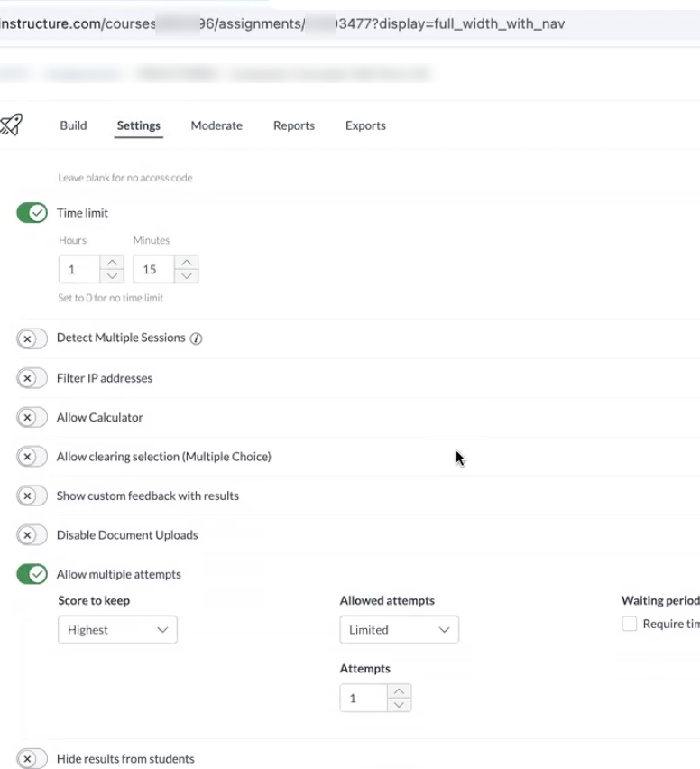Enable the Allow Calculator toggle
This screenshot has height=769, width=700.
pos(32,417)
